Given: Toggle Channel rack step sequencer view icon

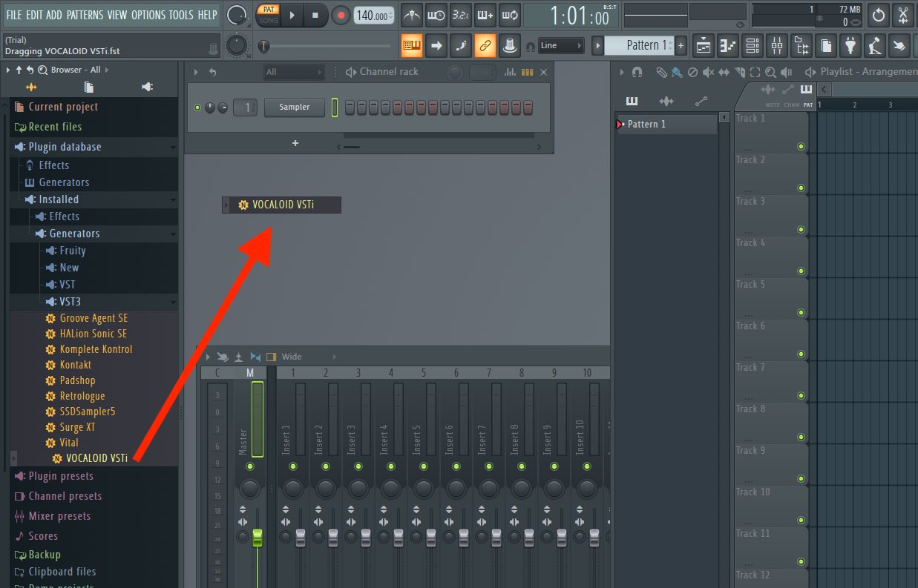Looking at the screenshot, I should [x=527, y=72].
